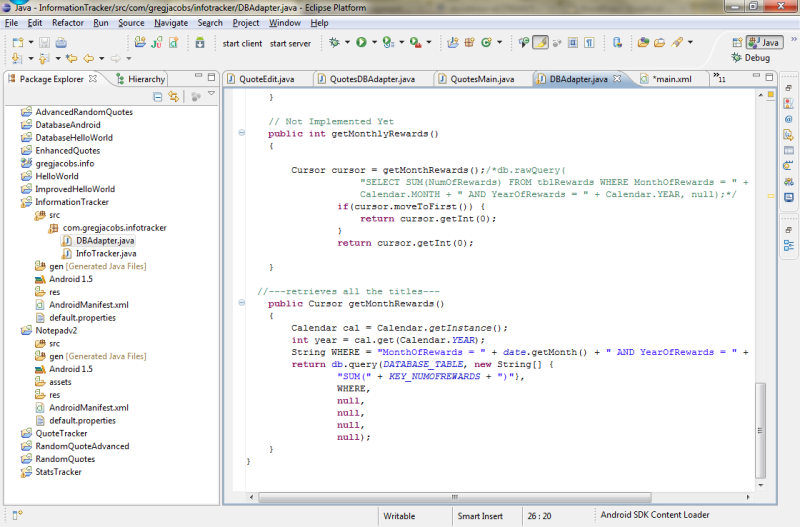Switch to the QuotesMain.java editor tab
Viewport: 800px width, 527px height.
pyautogui.click(x=481, y=79)
